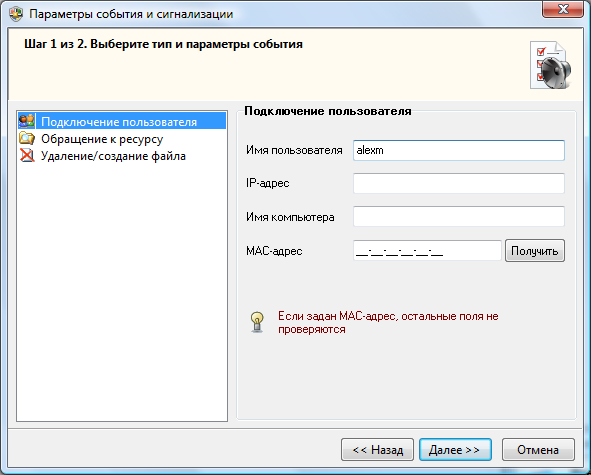This screenshot has height=475, width=591.
Task: Click the speaker checklist icon in header
Action: (x=550, y=65)
